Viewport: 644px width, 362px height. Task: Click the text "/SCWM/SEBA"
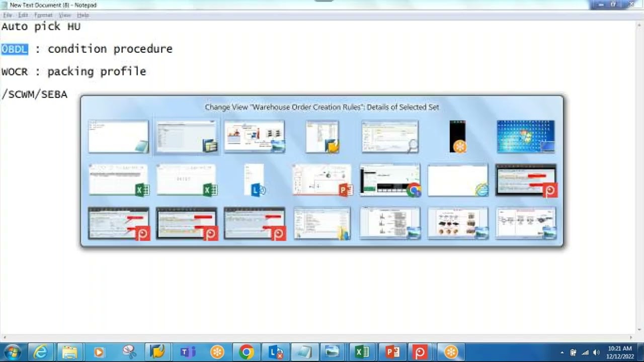(34, 94)
